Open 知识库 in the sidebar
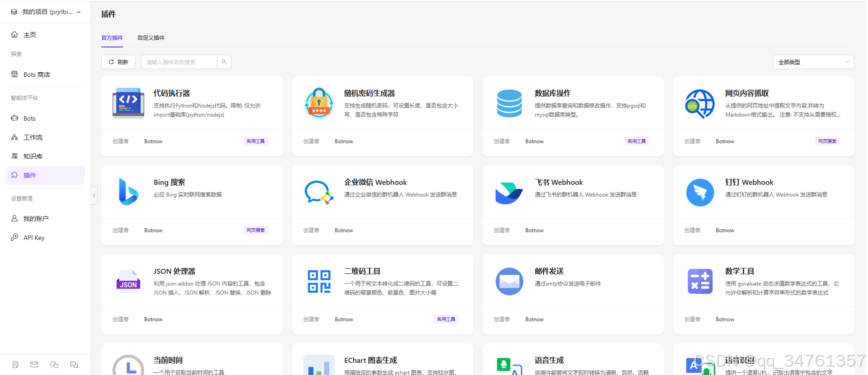This screenshot has width=868, height=375. tap(45, 156)
